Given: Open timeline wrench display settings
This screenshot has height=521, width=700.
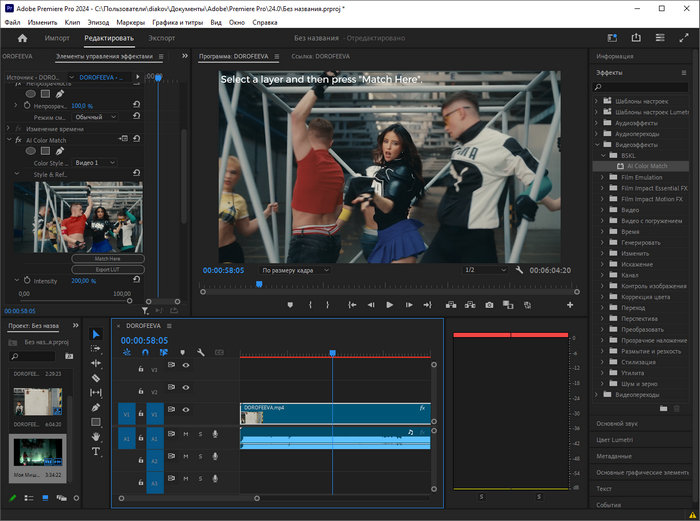Looking at the screenshot, I should coord(201,352).
